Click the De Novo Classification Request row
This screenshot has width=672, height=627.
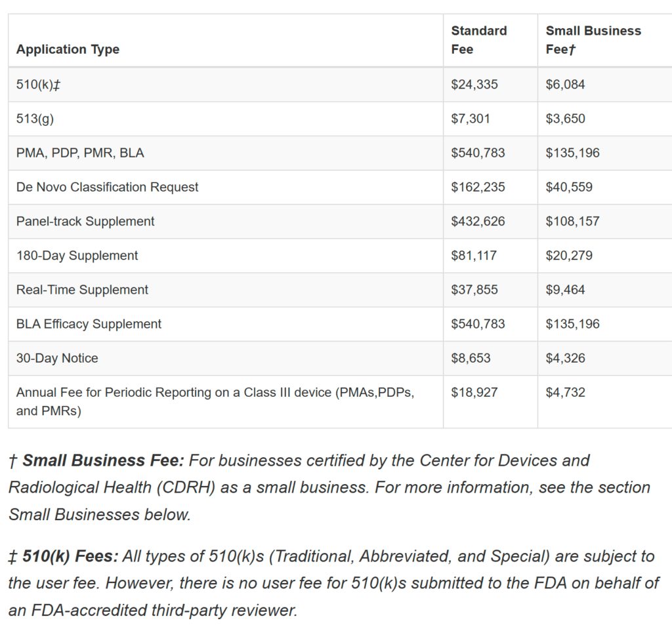107,187
